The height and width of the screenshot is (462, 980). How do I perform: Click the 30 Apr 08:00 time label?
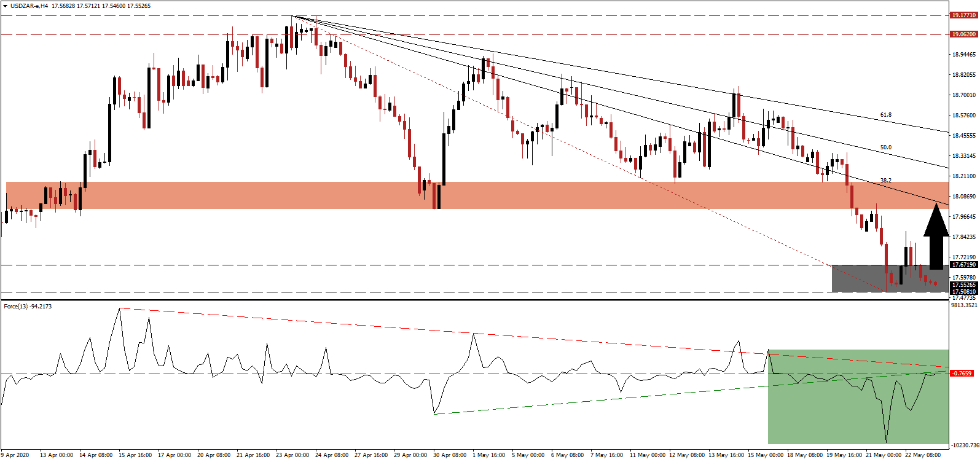[x=449, y=455]
